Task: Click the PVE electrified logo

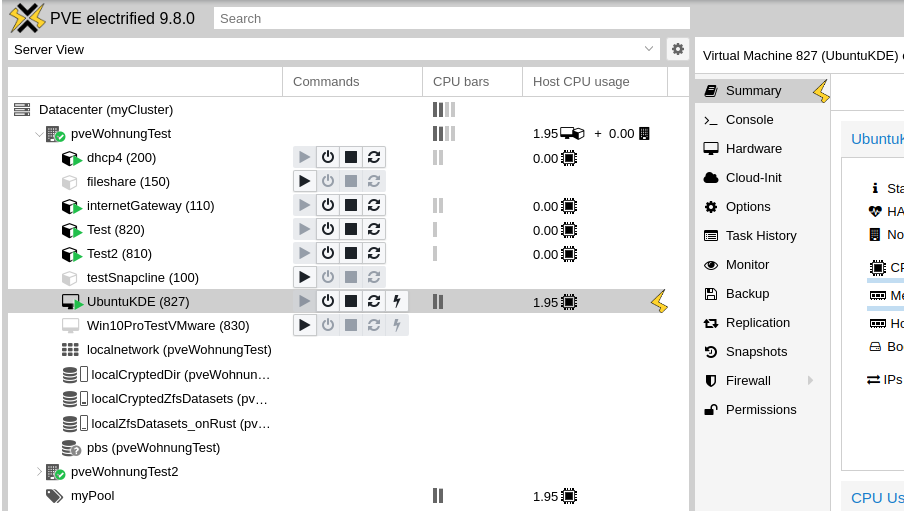Action: point(27,18)
